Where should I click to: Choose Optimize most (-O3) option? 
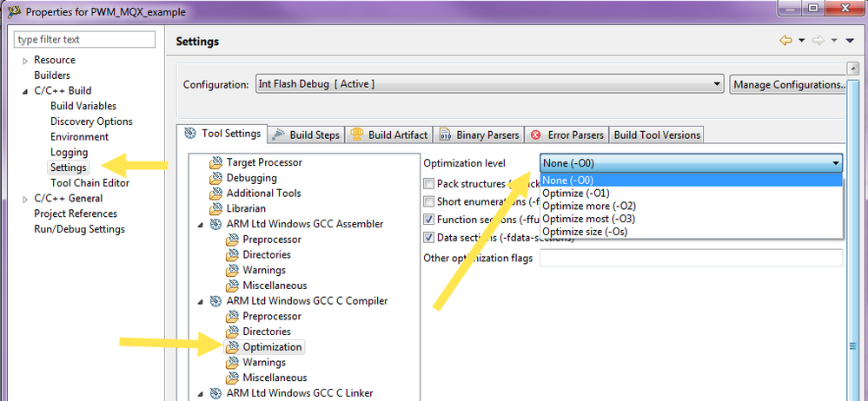[691, 219]
